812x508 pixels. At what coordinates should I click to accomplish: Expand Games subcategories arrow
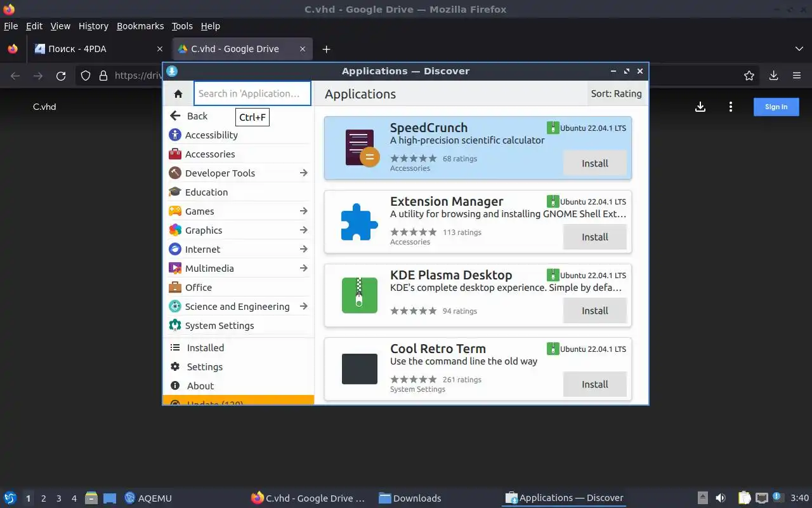(303, 211)
